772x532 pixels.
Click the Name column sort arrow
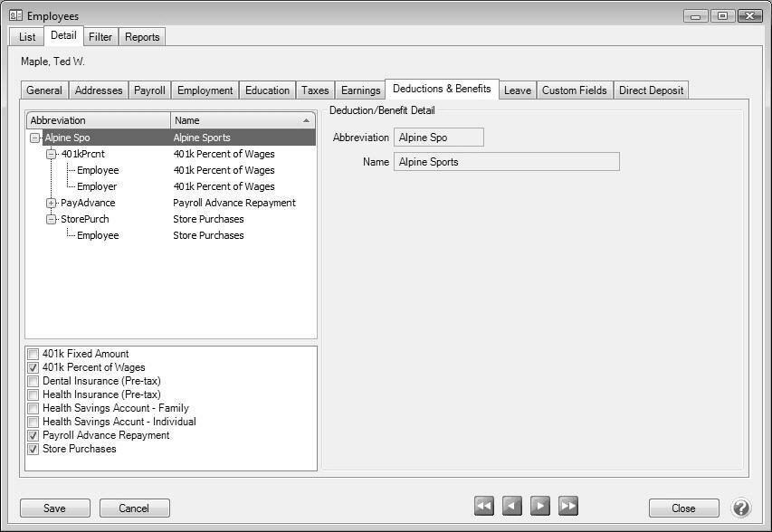[x=307, y=120]
